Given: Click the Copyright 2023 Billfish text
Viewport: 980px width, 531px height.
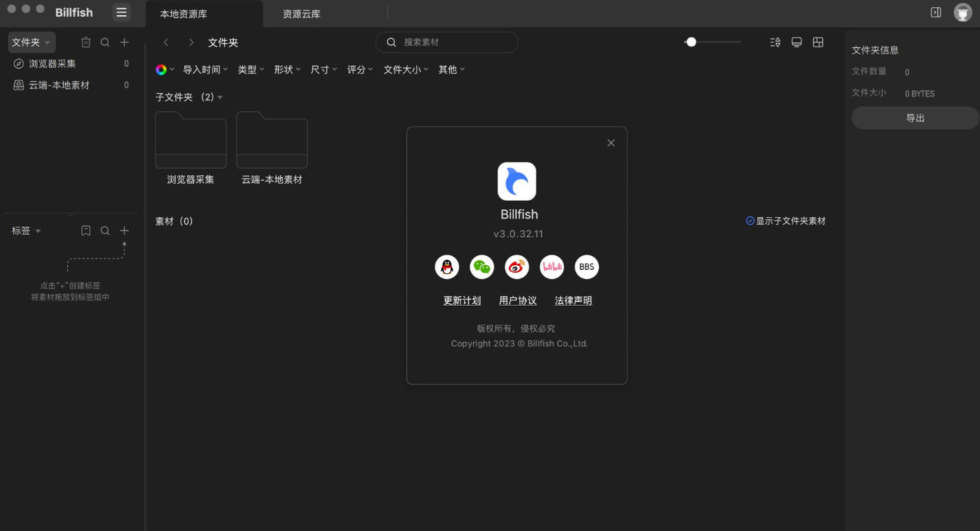Looking at the screenshot, I should pos(519,344).
